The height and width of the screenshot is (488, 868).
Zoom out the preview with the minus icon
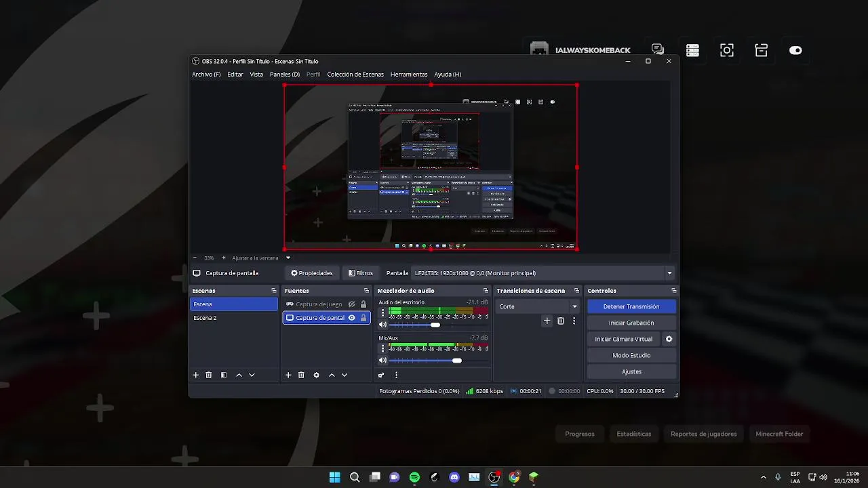pos(195,258)
